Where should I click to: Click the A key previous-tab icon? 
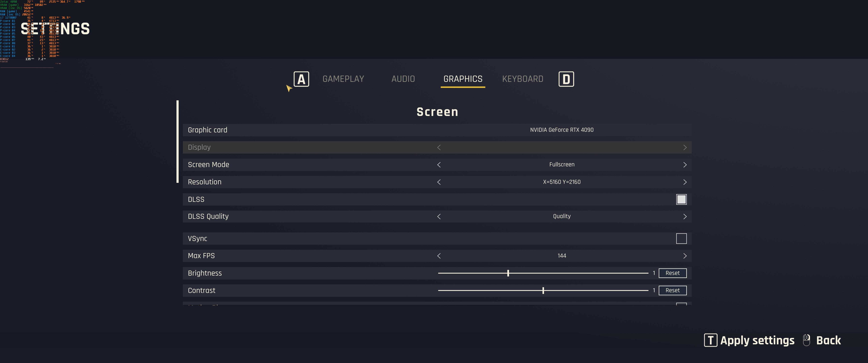[x=301, y=79]
